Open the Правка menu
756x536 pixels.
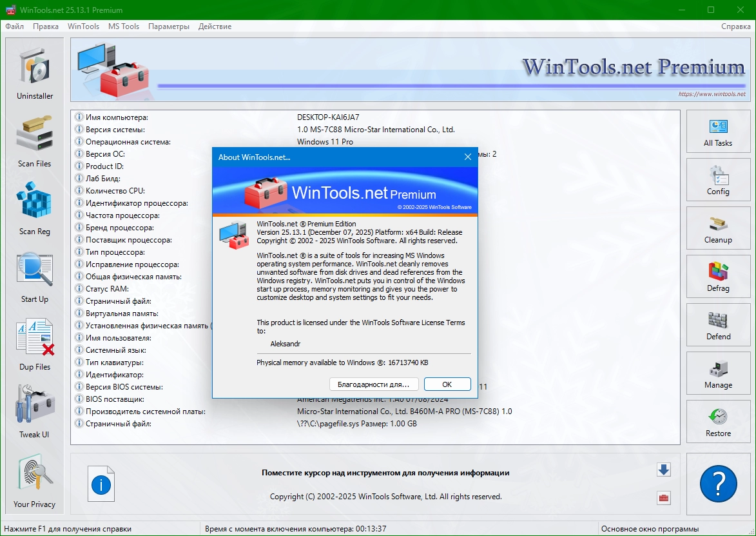coord(46,26)
